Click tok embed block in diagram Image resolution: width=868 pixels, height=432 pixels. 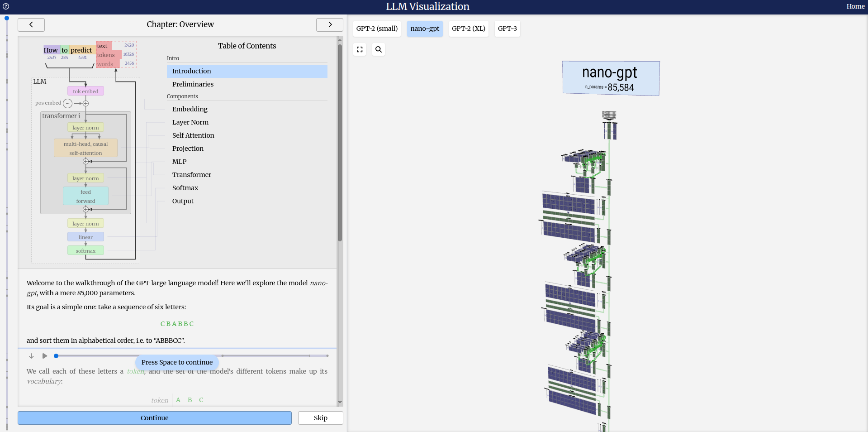pos(85,91)
